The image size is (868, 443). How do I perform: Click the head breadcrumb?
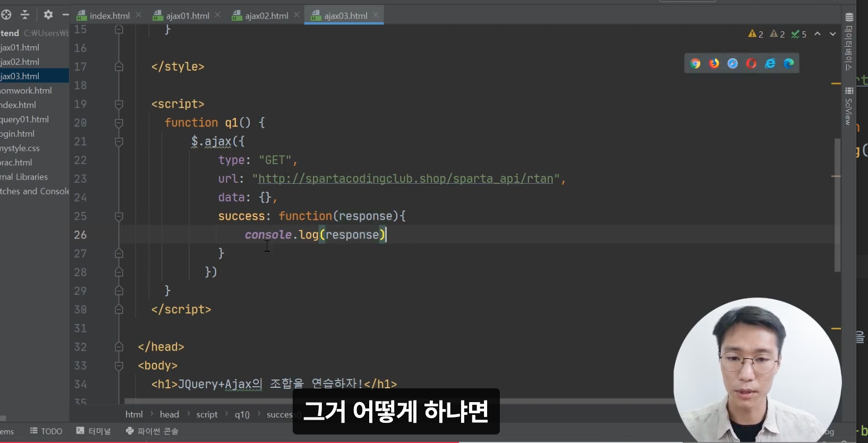pos(169,414)
